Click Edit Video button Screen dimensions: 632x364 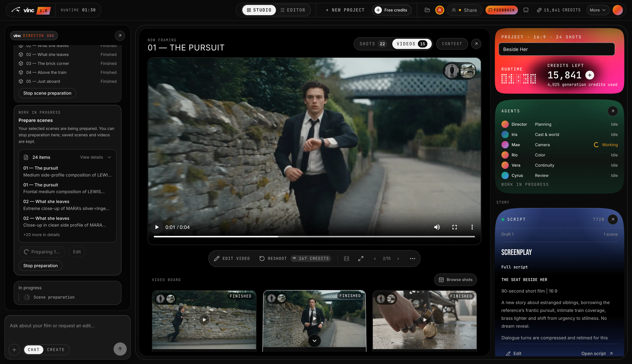[x=232, y=259]
